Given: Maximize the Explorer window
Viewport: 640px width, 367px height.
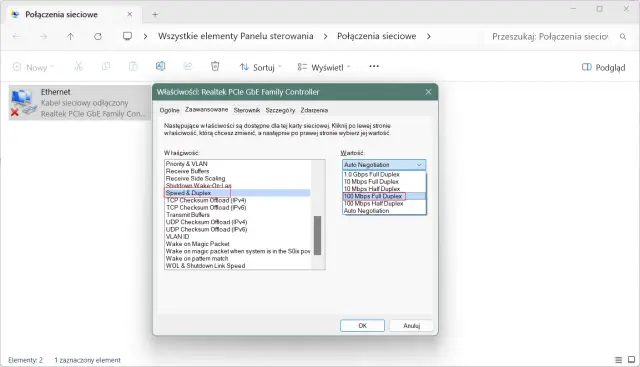Looking at the screenshot, I should 599,9.
